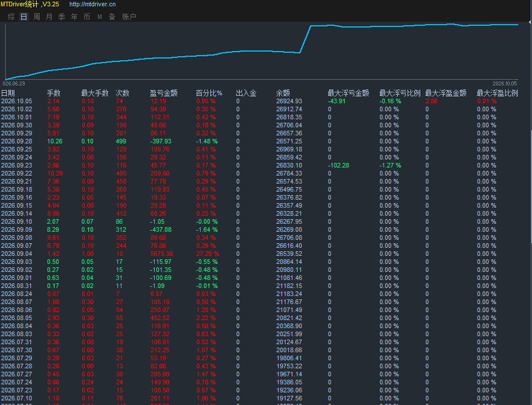Select the 2026.10.05 date cell in the table
532x405 pixels.
pyautogui.click(x=17, y=101)
